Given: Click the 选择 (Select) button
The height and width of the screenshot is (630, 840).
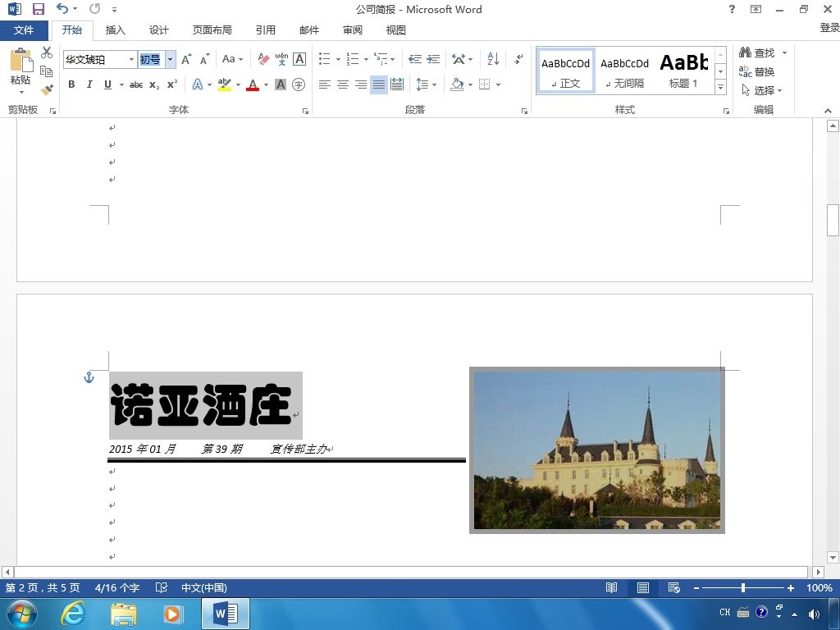Looking at the screenshot, I should (x=762, y=90).
